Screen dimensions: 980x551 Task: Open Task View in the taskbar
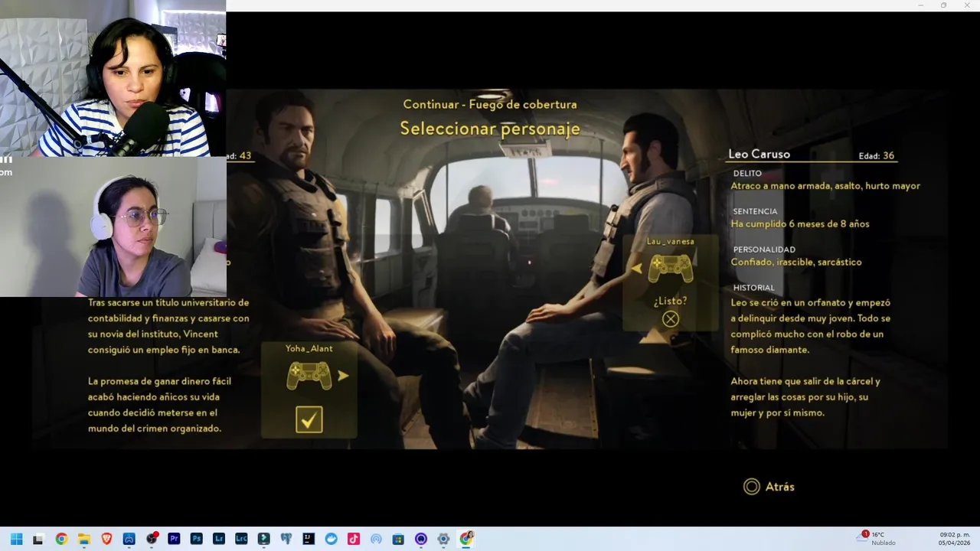coord(38,539)
